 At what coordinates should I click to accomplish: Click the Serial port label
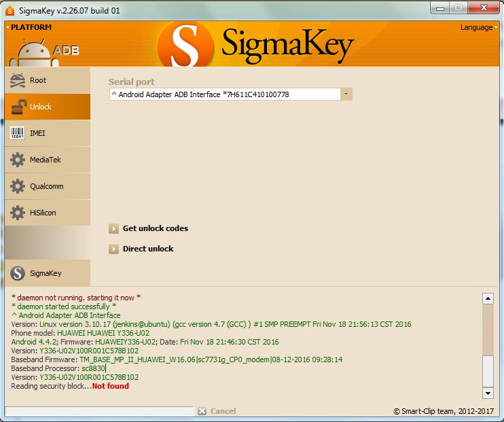click(x=132, y=82)
